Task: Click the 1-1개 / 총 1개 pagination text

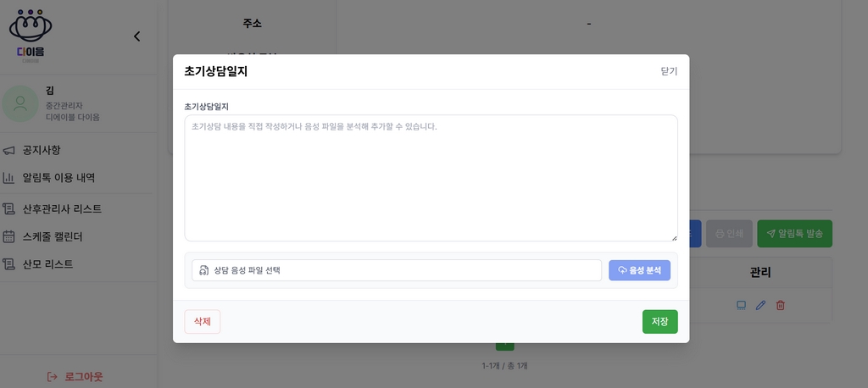Action: (x=504, y=366)
